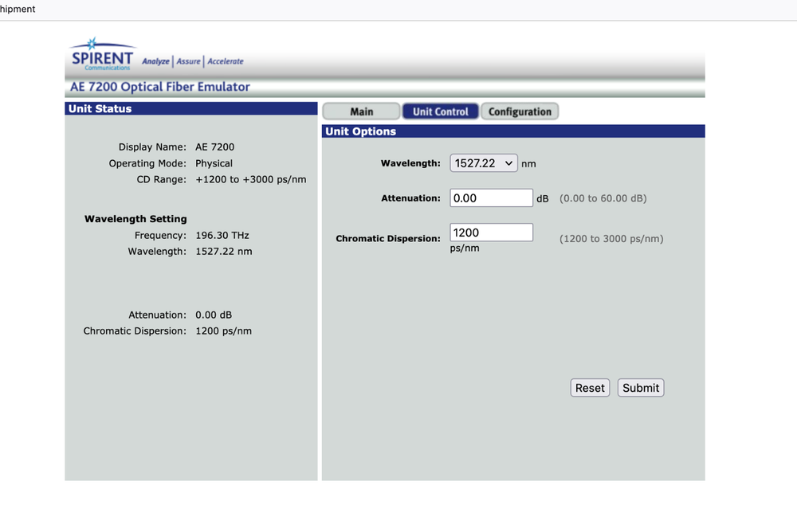Click the Wavelength Setting heading

click(135, 219)
